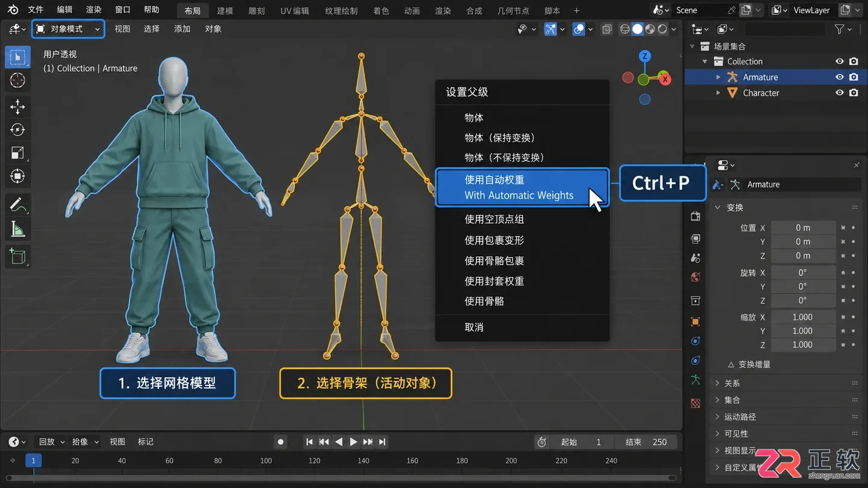Open the Render properties tab icon

point(696,216)
